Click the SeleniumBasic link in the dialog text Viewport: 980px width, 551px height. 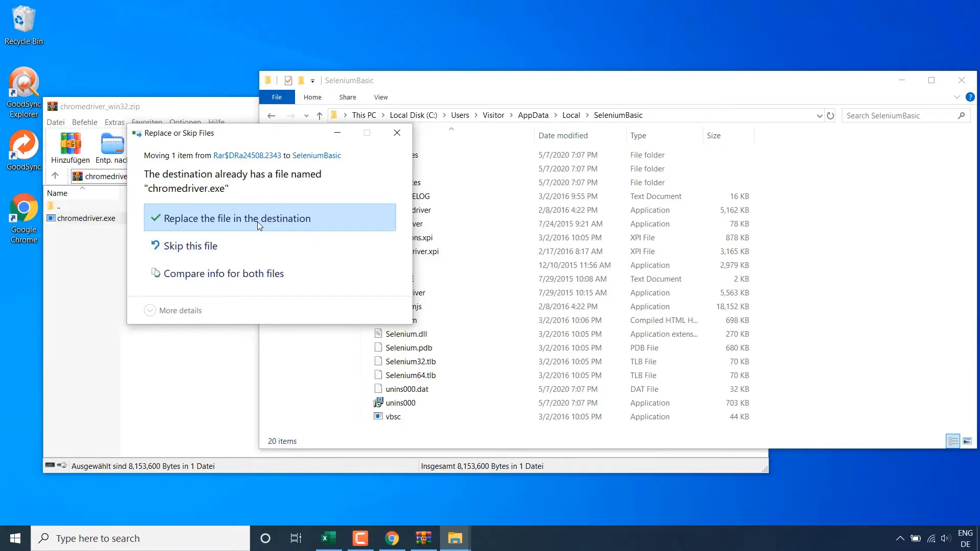click(317, 156)
